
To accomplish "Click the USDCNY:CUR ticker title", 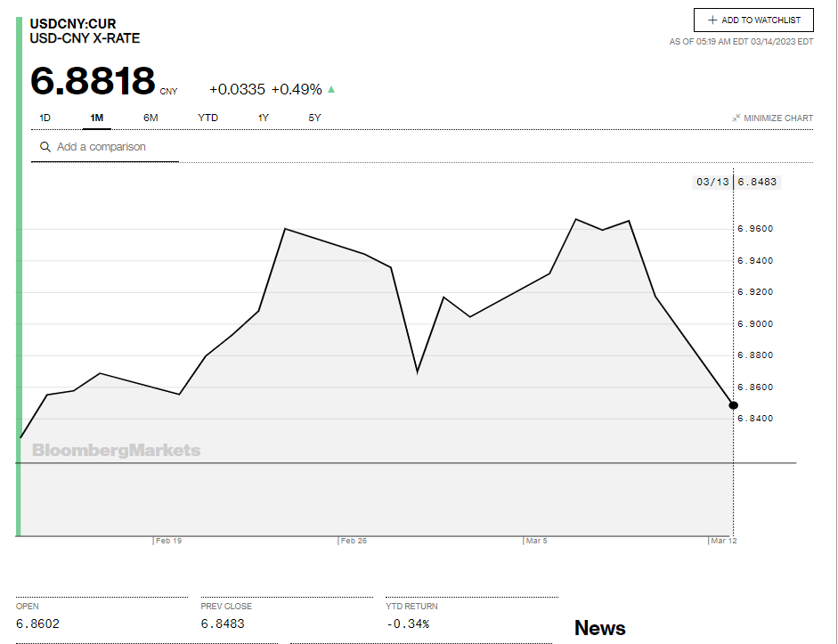I will [73, 23].
